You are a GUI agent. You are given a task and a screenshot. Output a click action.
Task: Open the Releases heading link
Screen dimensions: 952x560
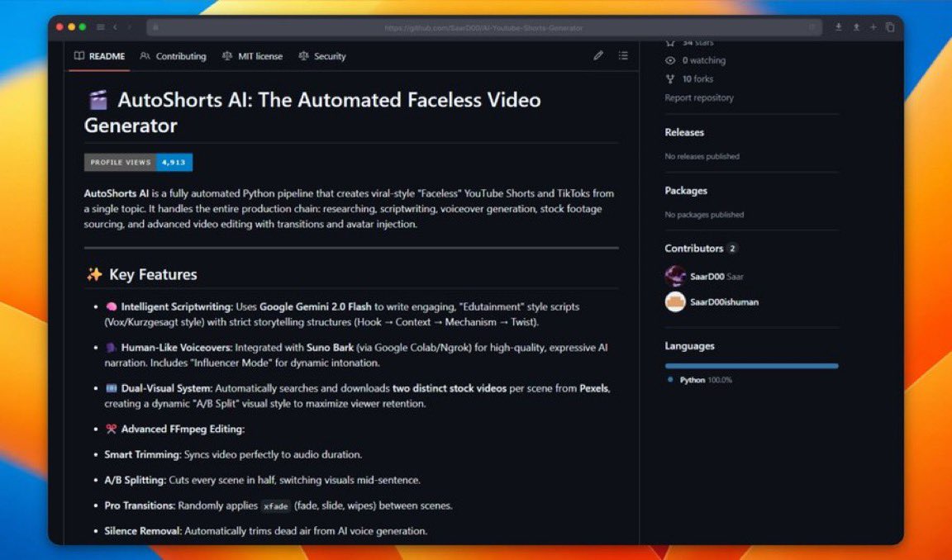tap(684, 132)
